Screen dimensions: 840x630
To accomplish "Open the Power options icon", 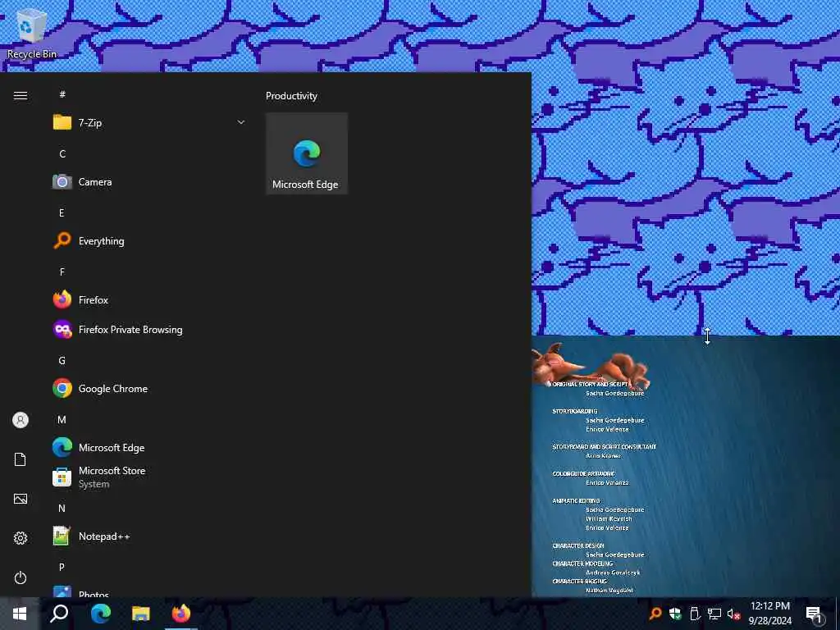I will 21,577.
